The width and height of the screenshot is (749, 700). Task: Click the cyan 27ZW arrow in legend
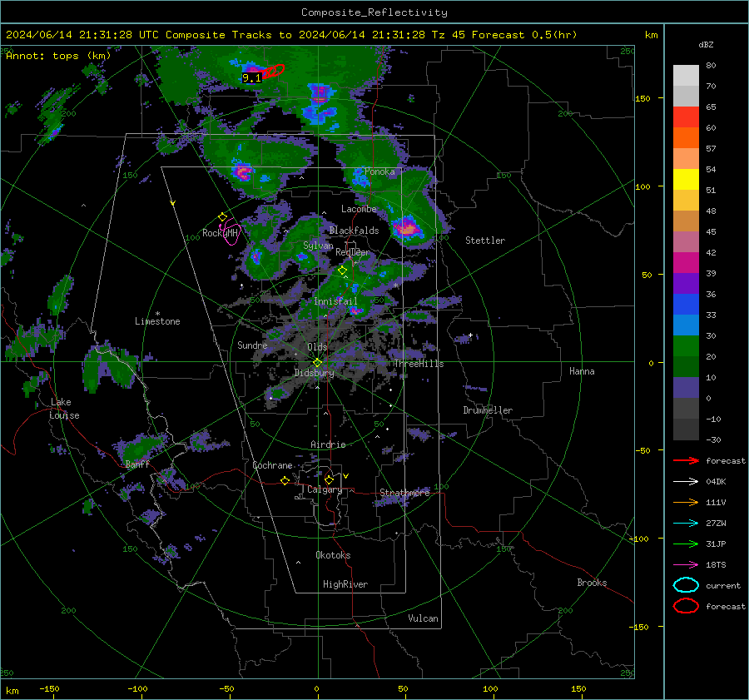(x=686, y=524)
